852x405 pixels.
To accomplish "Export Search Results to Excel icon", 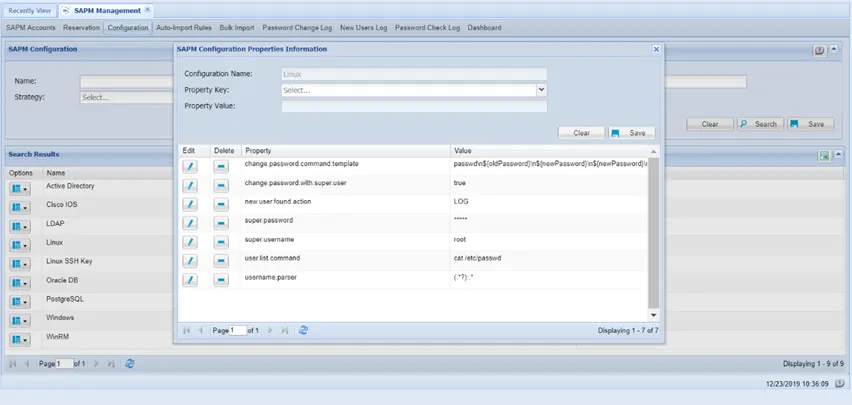I will click(824, 156).
